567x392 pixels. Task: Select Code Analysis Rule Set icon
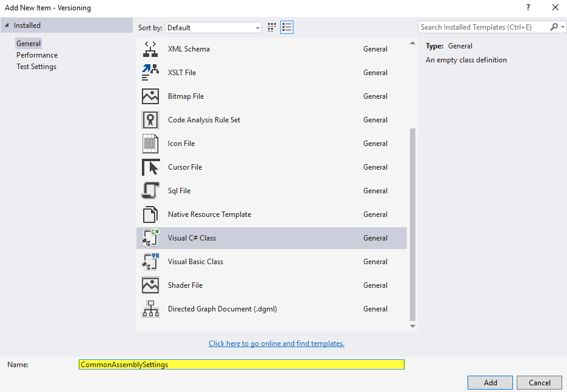[x=150, y=120]
